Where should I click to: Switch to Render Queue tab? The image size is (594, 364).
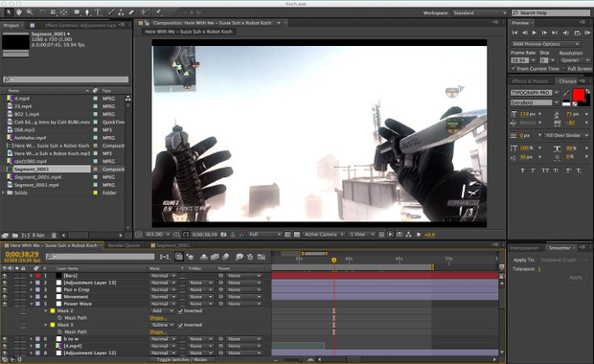(x=124, y=245)
